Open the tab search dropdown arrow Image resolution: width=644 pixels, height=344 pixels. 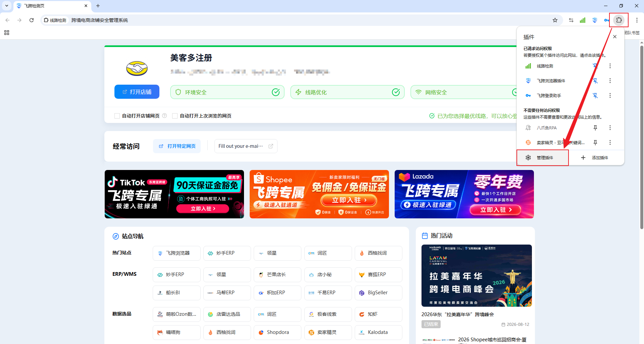click(7, 6)
